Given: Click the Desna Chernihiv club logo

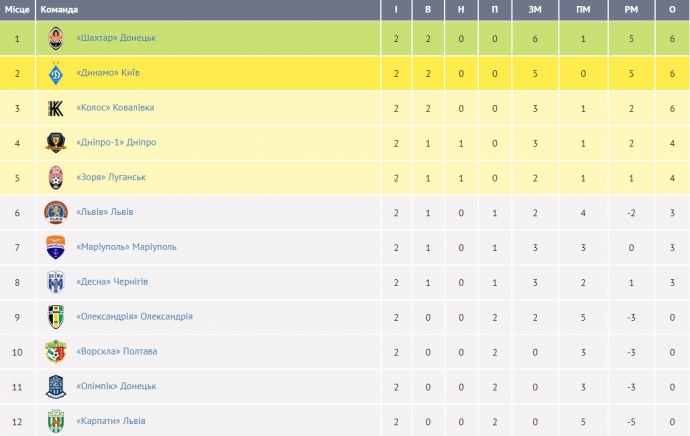Looking at the screenshot, I should coord(56,282).
